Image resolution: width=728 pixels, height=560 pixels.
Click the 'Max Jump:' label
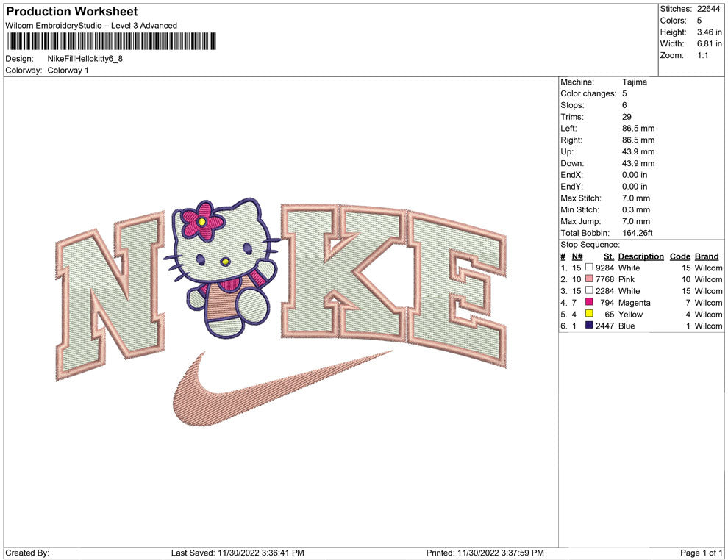click(x=580, y=221)
